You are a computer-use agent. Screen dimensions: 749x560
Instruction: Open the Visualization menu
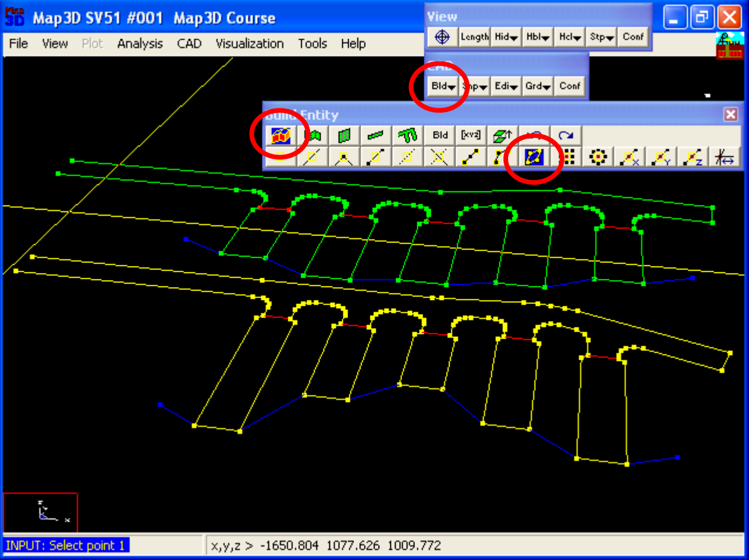tap(250, 44)
